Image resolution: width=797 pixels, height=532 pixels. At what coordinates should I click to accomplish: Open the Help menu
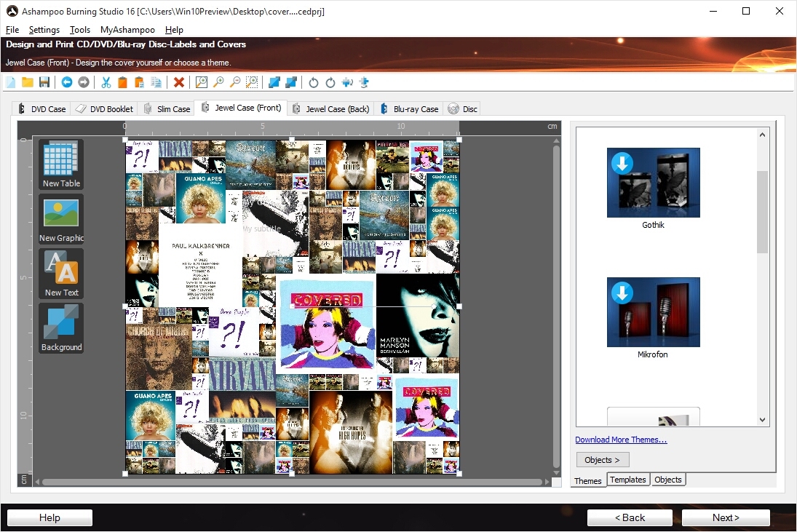174,29
